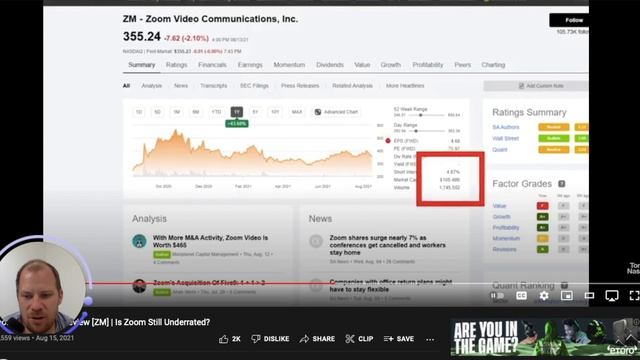Image resolution: width=640 pixels, height=360 pixels.
Task: Open Quant rating link
Action: pos(500,150)
